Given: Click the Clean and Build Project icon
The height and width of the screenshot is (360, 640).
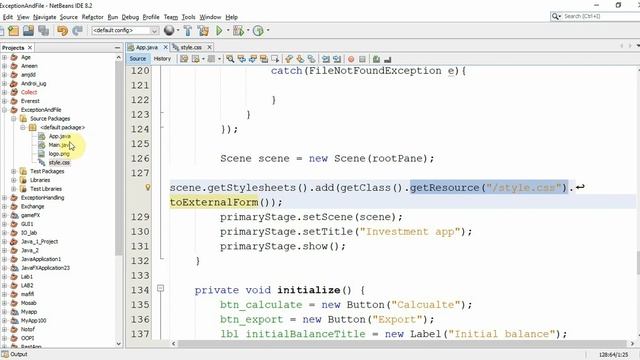Looking at the screenshot, I should [203, 31].
